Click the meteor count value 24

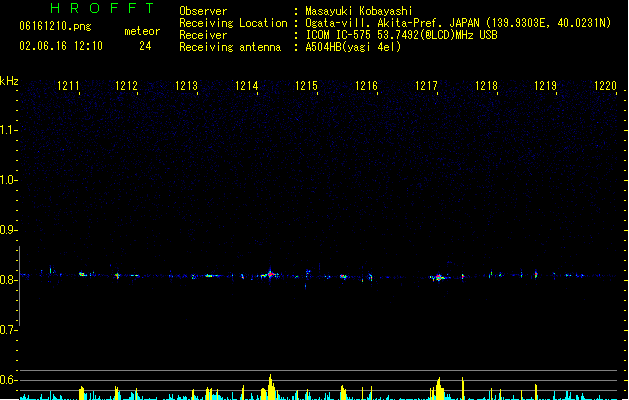145,46
